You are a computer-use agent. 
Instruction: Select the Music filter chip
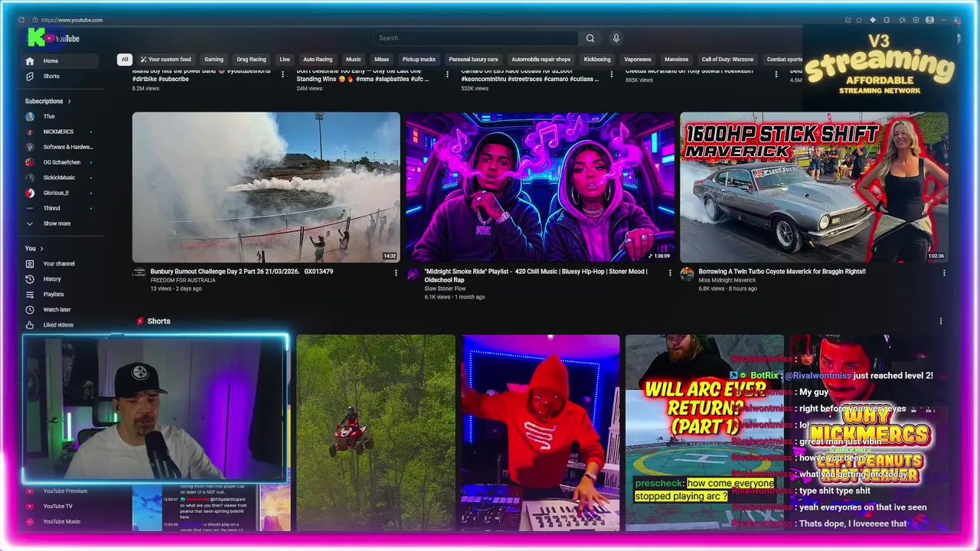(x=354, y=60)
